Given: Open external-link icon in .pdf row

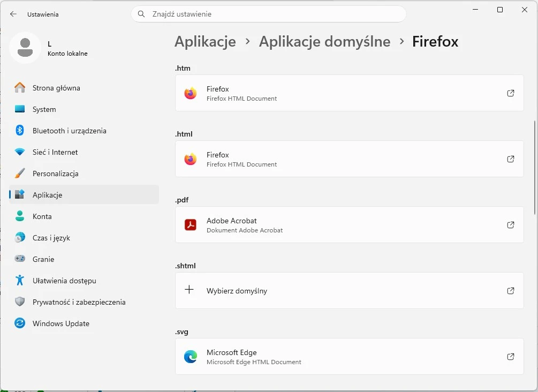Looking at the screenshot, I should [511, 225].
